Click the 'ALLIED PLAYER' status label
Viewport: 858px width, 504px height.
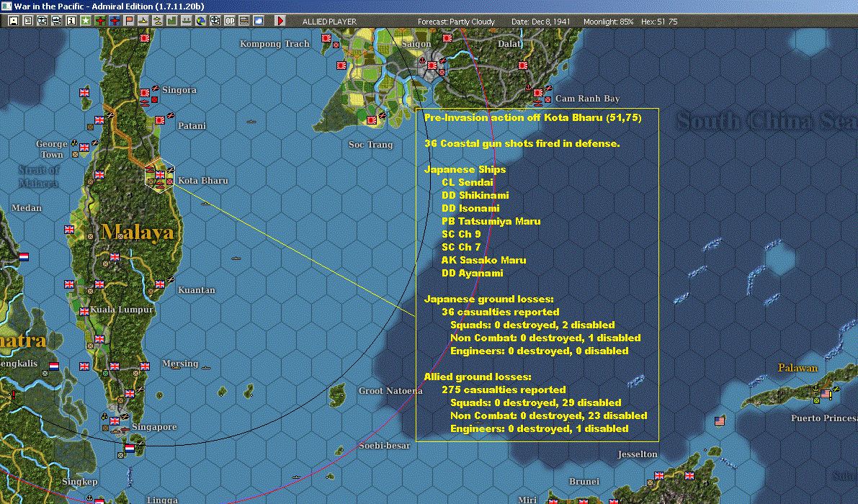(329, 22)
